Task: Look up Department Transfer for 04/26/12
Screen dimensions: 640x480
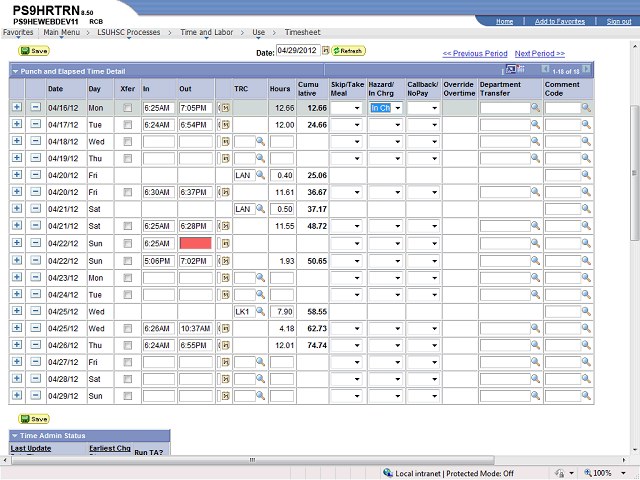Action: tap(536, 345)
